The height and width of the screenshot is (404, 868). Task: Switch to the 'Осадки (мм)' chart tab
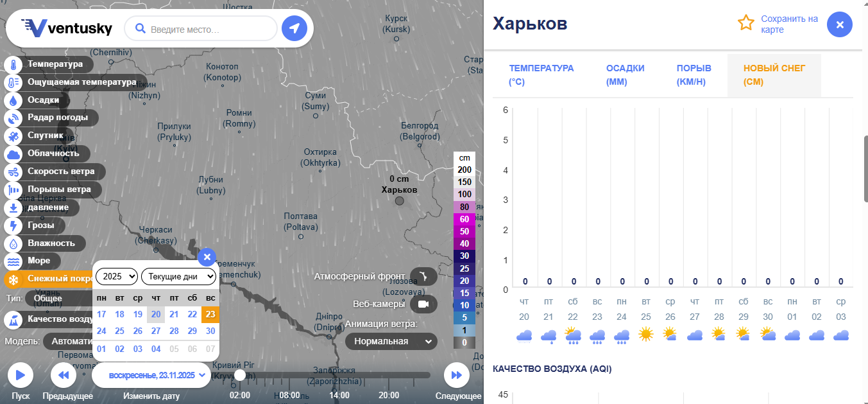tap(625, 75)
